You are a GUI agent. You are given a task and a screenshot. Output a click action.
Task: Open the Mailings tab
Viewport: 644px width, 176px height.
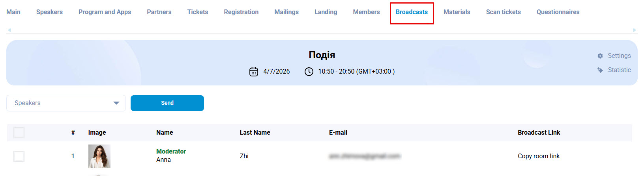[286, 12]
